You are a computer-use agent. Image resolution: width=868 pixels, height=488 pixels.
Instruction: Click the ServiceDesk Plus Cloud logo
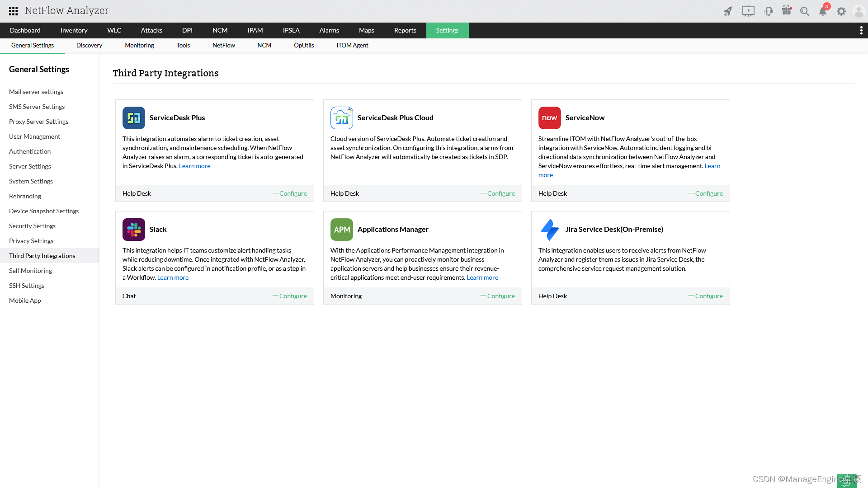click(x=342, y=118)
